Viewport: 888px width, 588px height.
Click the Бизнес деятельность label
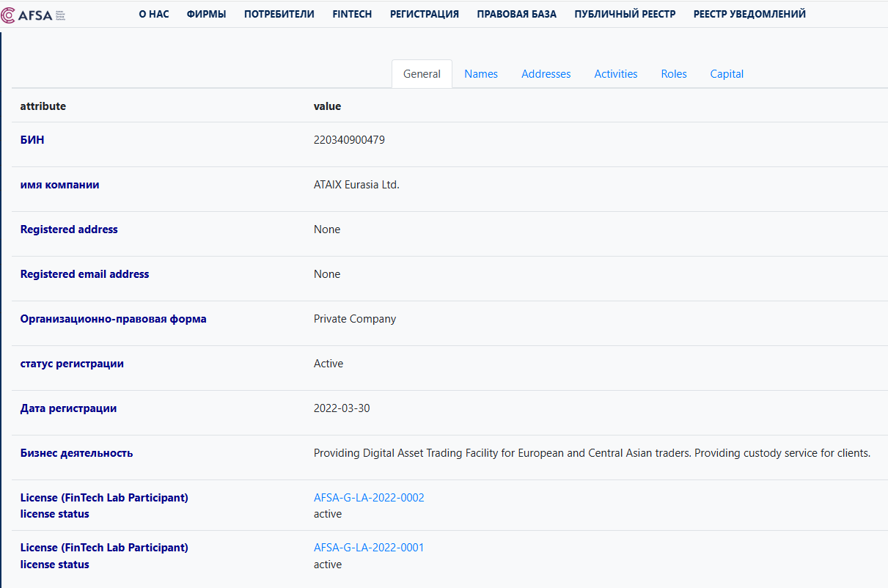tap(77, 453)
